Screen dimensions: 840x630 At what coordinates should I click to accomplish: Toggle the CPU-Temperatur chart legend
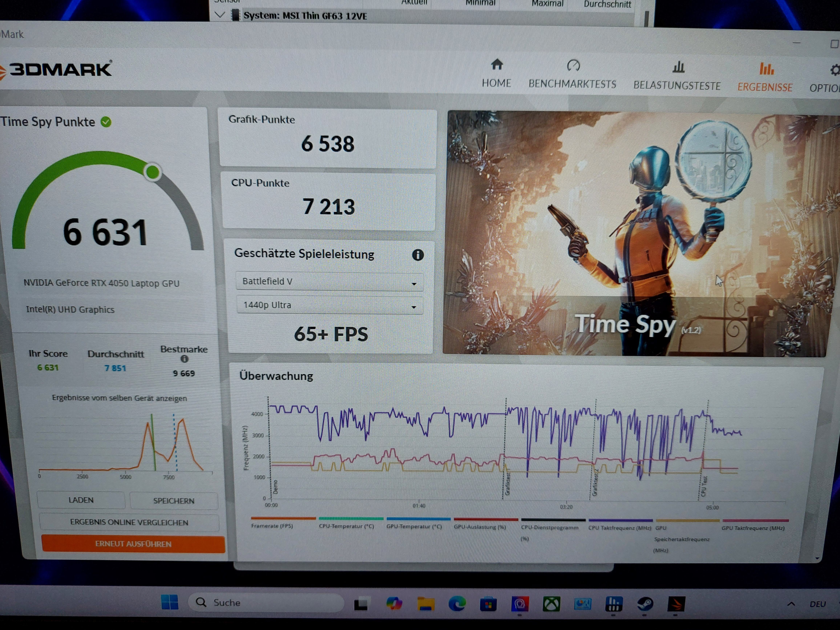346,526
